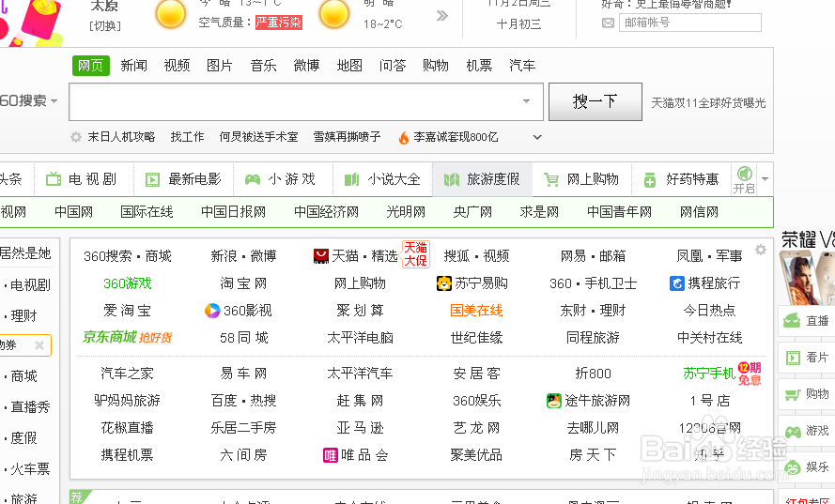
Task: Click the 邮箱帐号 input field
Action: point(690,23)
